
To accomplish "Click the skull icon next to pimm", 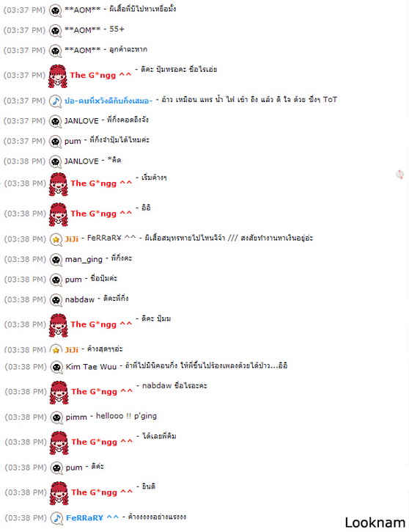I will point(56,417).
